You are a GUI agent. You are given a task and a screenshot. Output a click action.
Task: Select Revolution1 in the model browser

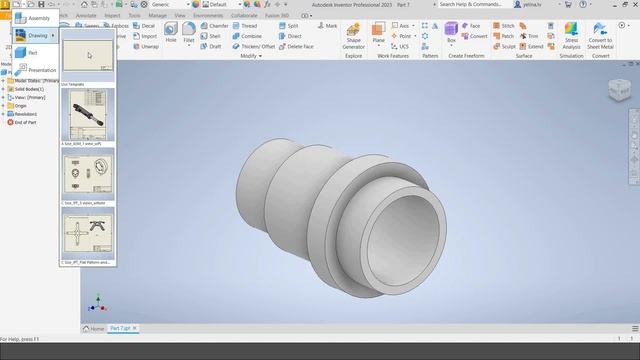pyautogui.click(x=22, y=114)
